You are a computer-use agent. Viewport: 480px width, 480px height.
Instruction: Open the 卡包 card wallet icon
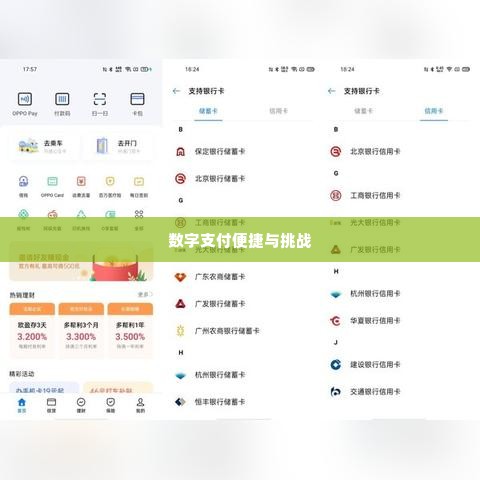(137, 99)
